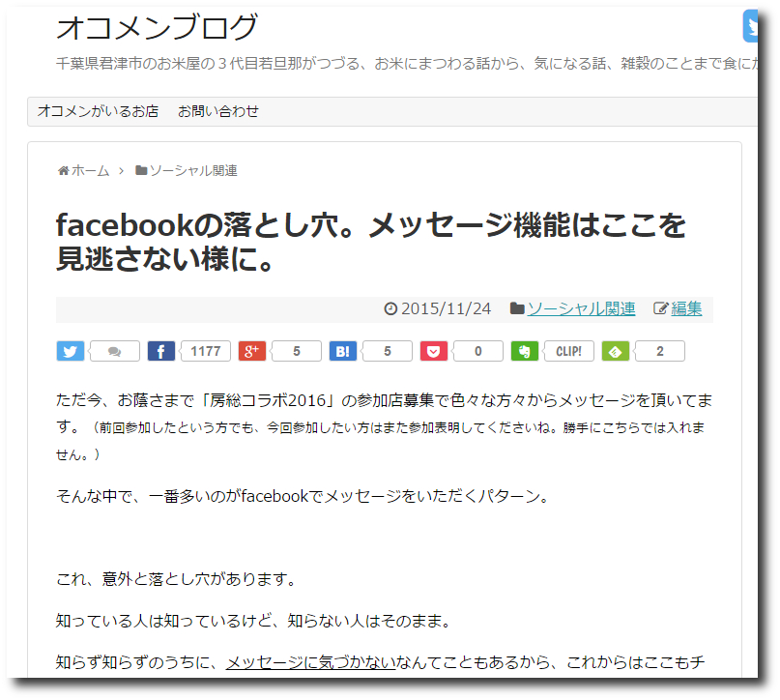Click the 編集 edit link

pyautogui.click(x=686, y=308)
